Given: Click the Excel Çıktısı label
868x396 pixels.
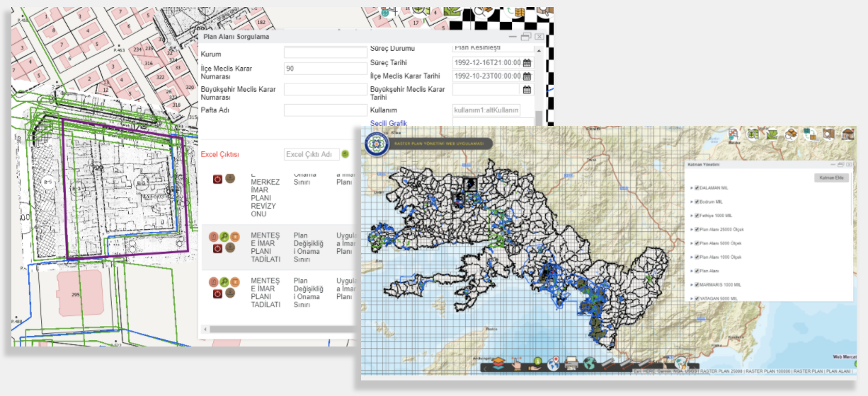Looking at the screenshot, I should (x=220, y=154).
